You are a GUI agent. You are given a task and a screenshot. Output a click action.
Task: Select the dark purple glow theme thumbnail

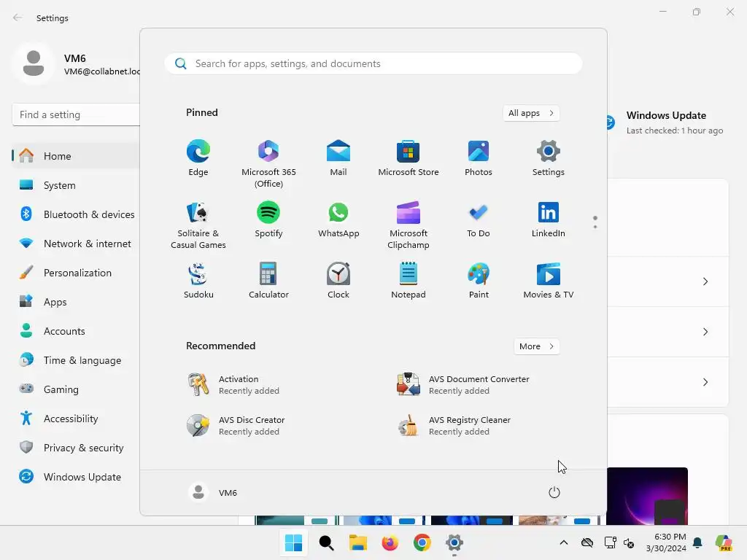[647, 496]
